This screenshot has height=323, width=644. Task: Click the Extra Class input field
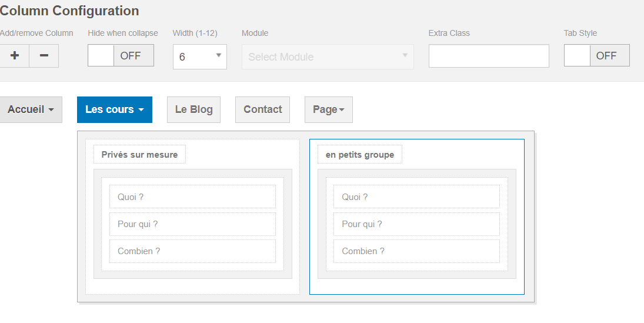tap(489, 56)
